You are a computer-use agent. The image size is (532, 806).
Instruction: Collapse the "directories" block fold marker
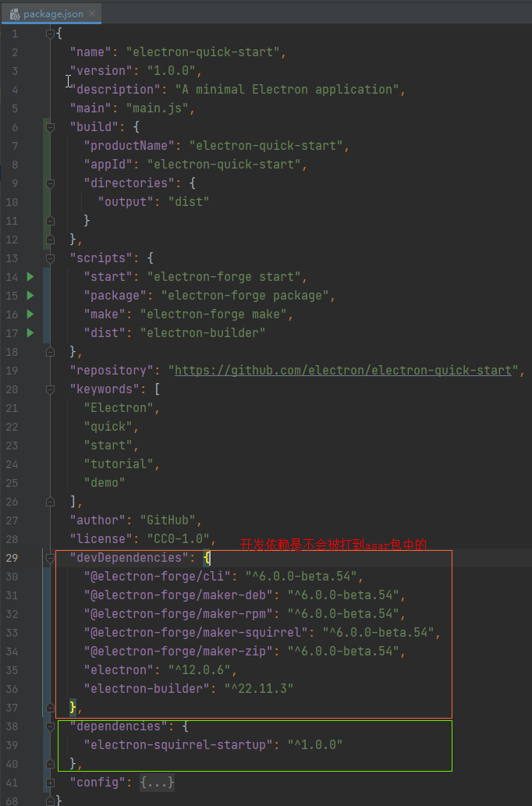(x=50, y=183)
